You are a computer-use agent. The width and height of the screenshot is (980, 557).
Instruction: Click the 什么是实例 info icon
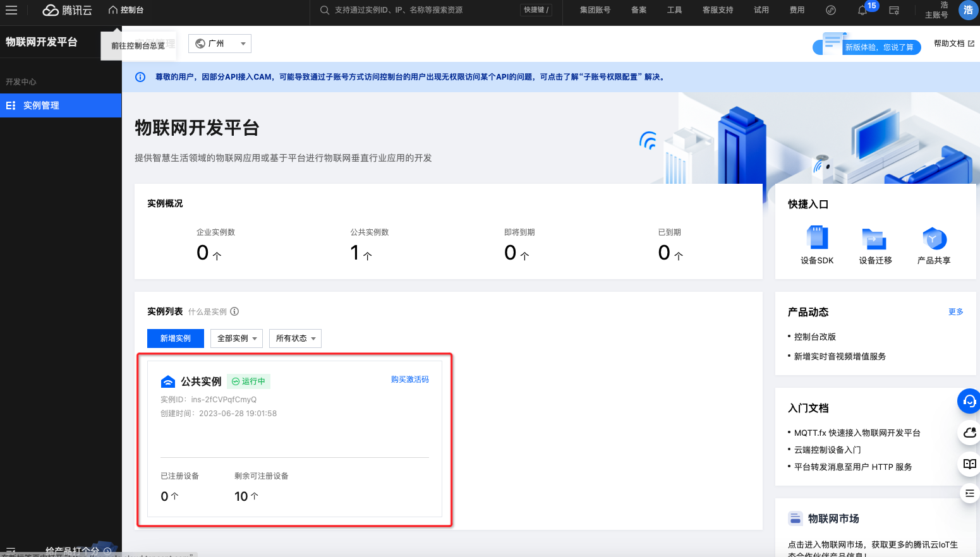tap(234, 311)
